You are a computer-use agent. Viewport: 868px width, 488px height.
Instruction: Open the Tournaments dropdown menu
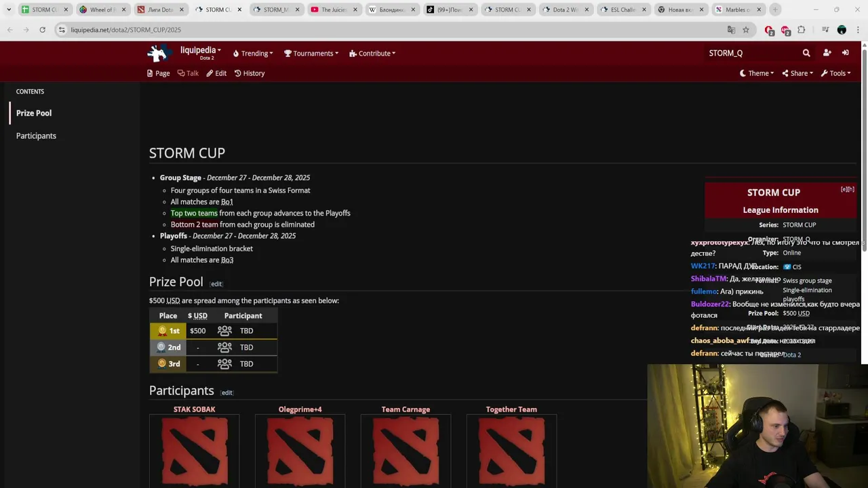311,54
